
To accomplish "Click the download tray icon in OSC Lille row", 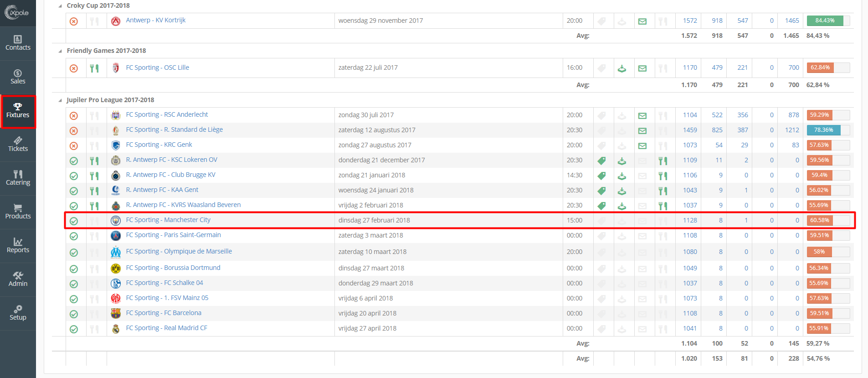I will pyautogui.click(x=622, y=68).
